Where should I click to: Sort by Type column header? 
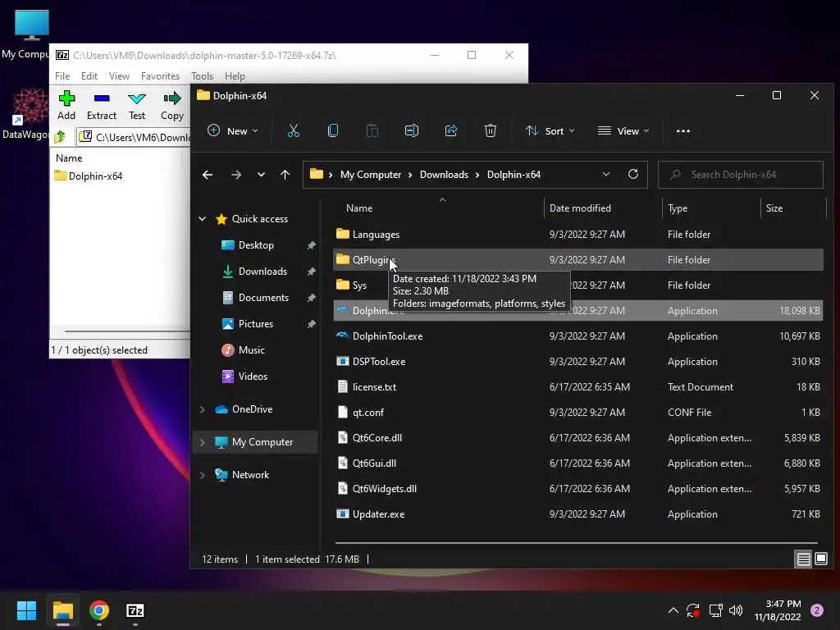click(711, 208)
